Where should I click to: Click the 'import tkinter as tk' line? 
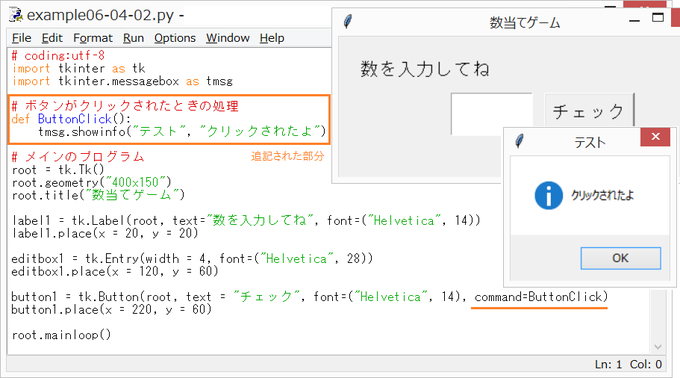tap(78, 68)
